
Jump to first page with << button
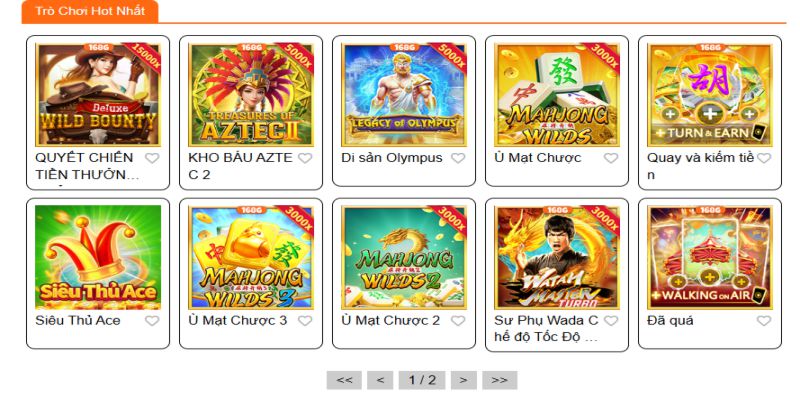pyautogui.click(x=344, y=380)
